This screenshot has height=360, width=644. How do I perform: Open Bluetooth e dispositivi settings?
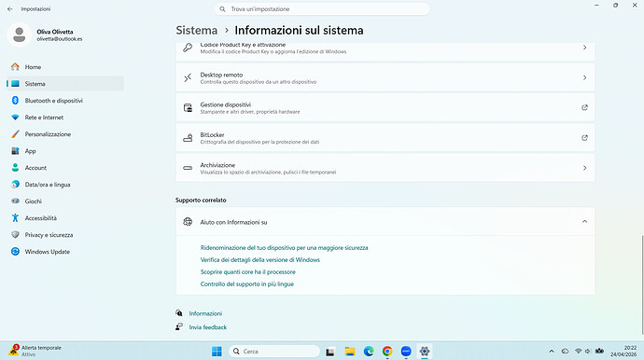(x=65, y=101)
